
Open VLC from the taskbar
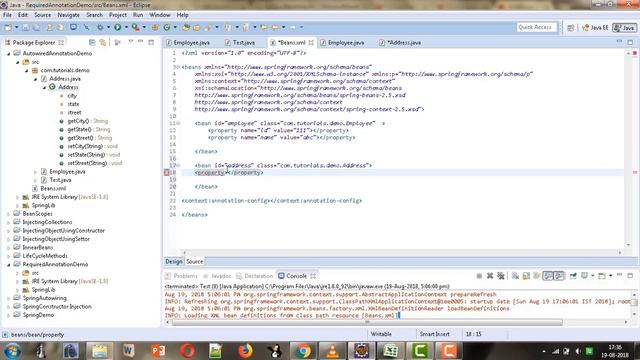pos(333,351)
